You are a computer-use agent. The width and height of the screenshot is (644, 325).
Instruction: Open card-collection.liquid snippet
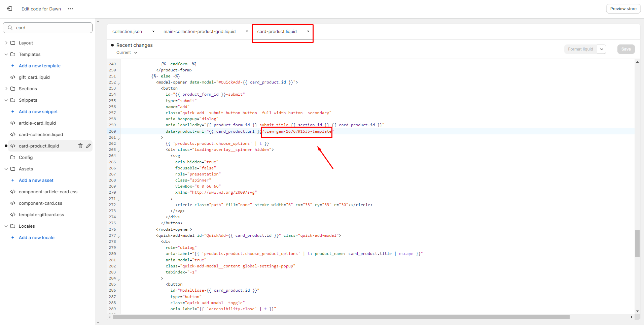click(41, 134)
